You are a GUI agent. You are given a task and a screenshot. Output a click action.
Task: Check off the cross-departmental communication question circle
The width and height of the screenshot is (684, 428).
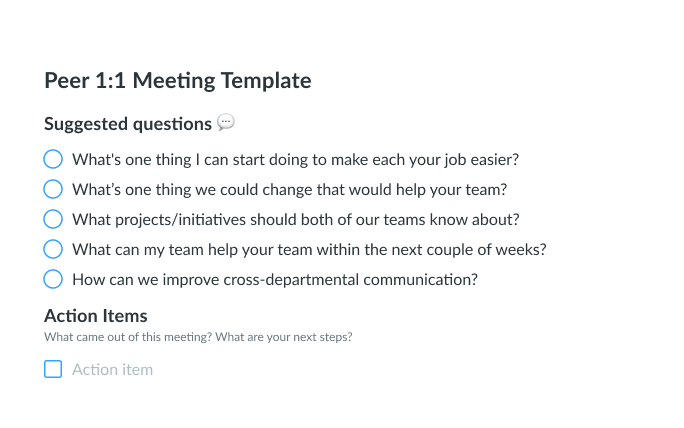click(53, 279)
